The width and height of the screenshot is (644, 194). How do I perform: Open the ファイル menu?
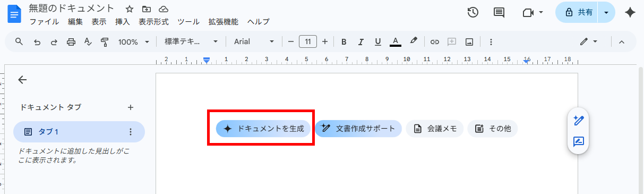(x=44, y=22)
